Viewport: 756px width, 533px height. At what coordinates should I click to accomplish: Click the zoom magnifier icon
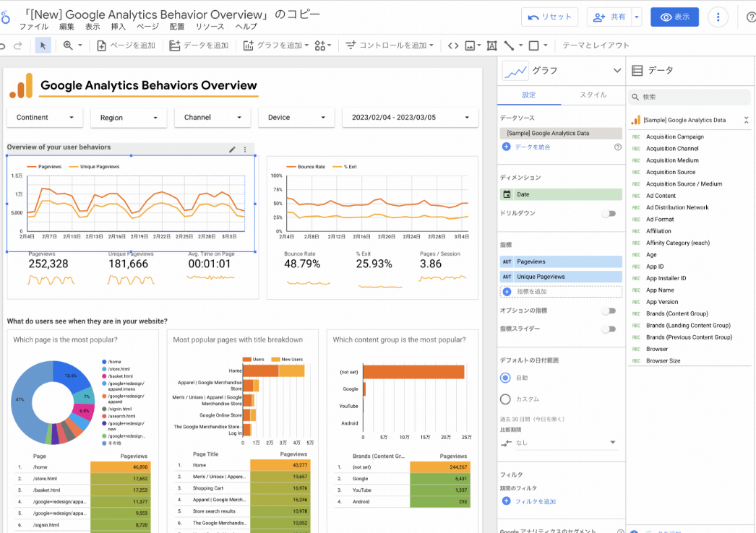(68, 45)
